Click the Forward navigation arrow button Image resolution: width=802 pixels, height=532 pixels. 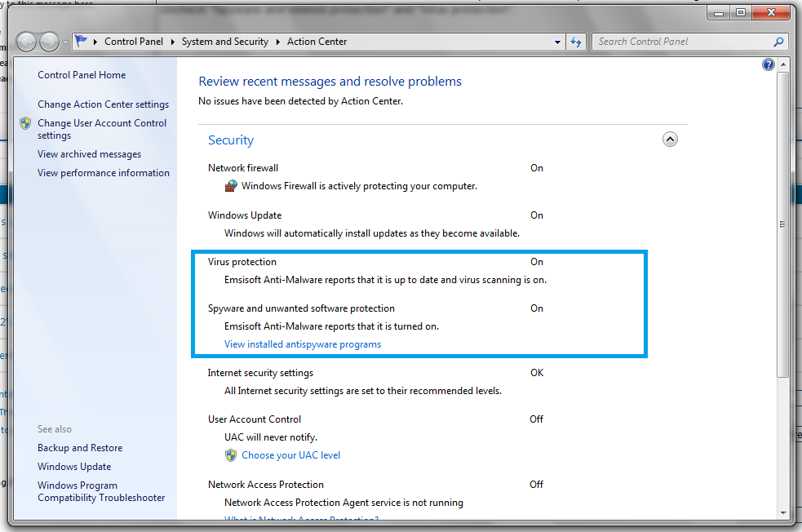49,42
